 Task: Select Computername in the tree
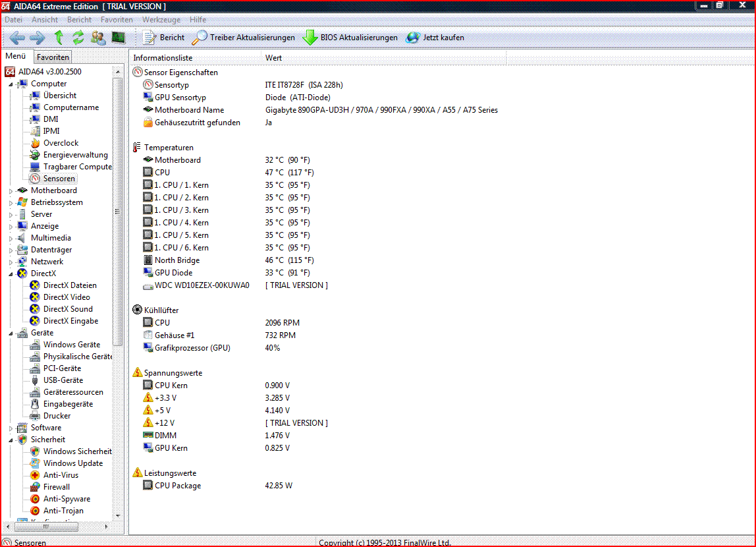pos(71,107)
